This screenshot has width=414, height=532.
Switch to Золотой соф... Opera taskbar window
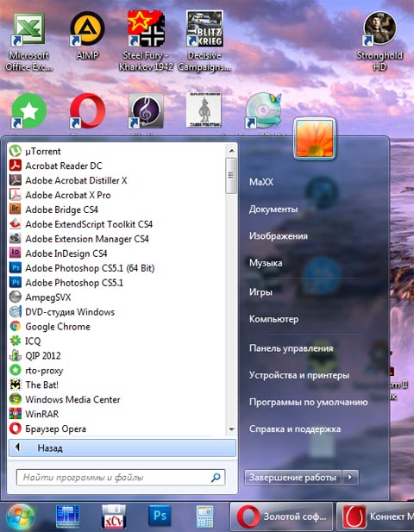(x=281, y=516)
